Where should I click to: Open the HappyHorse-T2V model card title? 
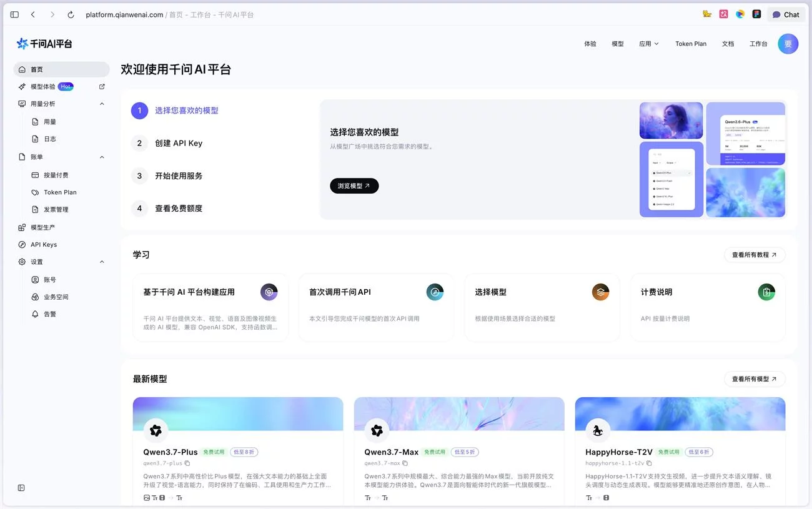coord(619,452)
